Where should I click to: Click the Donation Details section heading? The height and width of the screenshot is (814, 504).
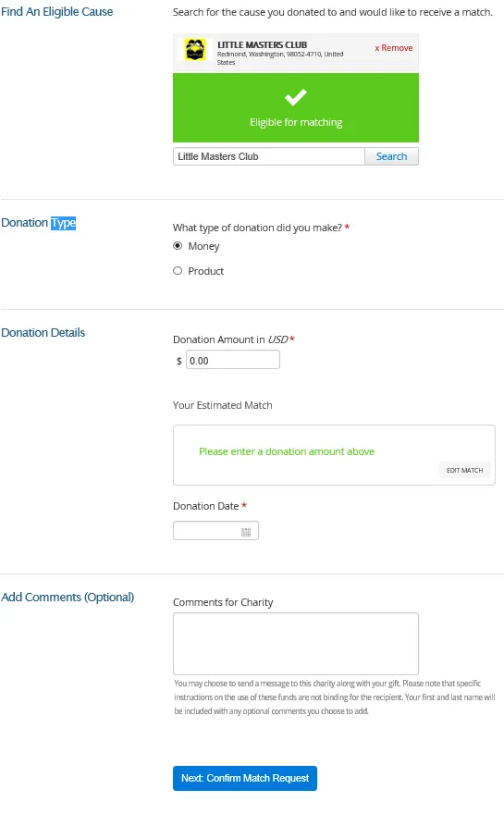point(43,332)
